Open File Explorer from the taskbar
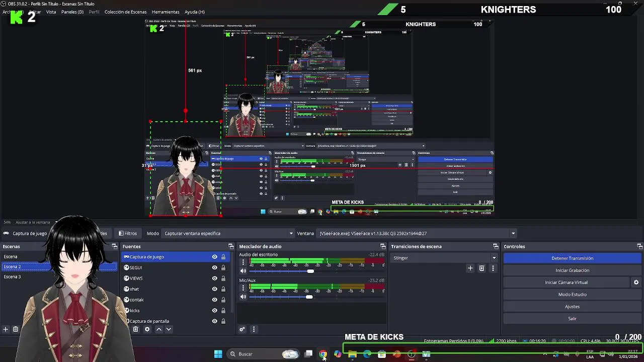 [x=352, y=354]
